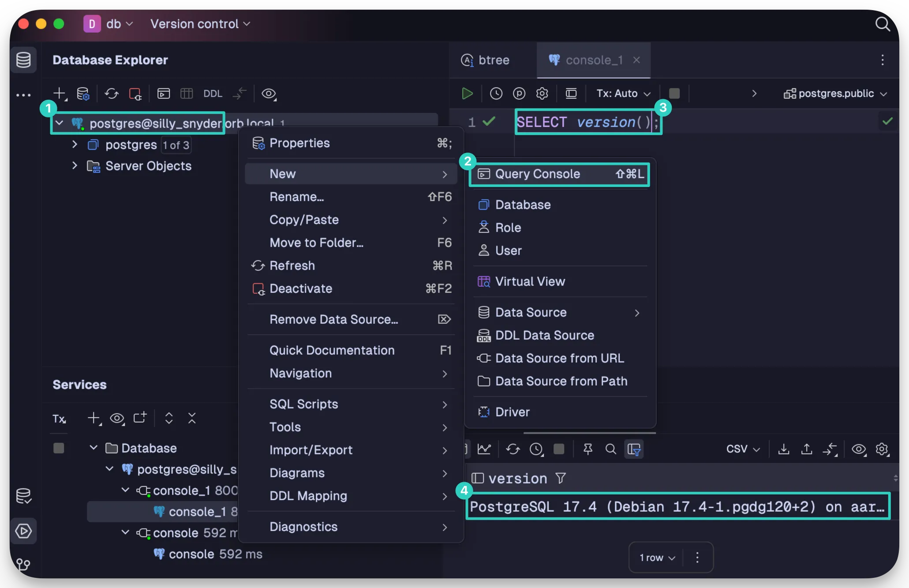Open the CSV data extractor dropdown
Screen dimensions: 909x588
click(743, 449)
